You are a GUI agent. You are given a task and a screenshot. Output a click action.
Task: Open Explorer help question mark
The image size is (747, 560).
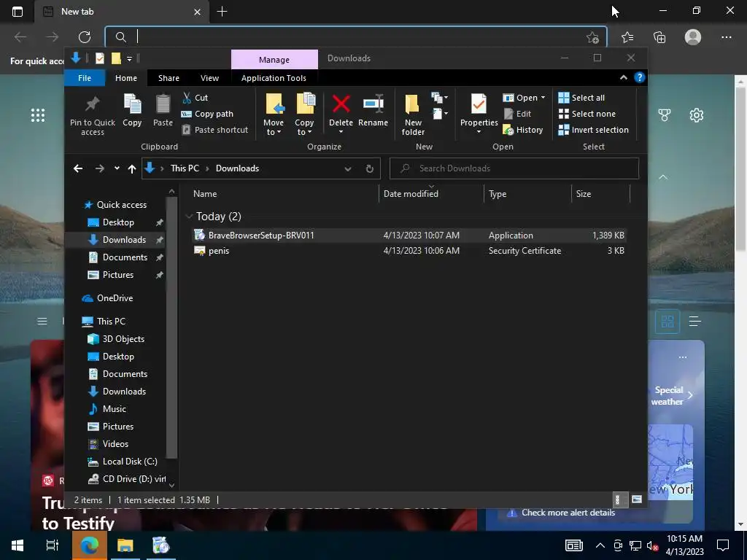(x=639, y=77)
